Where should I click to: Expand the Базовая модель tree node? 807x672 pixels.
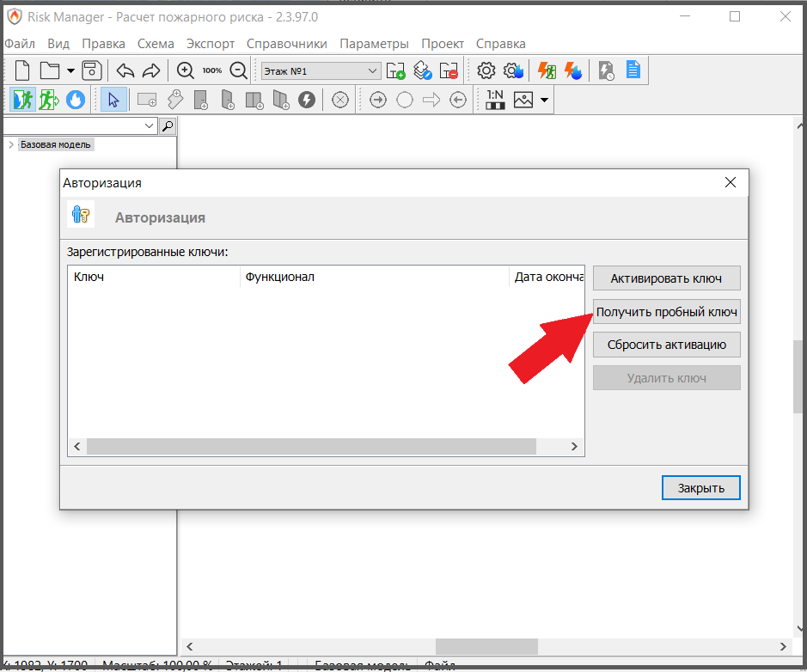(11, 144)
